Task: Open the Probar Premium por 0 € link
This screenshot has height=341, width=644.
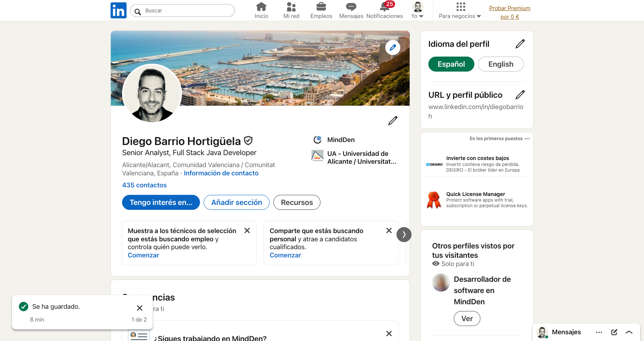Action: pyautogui.click(x=510, y=12)
